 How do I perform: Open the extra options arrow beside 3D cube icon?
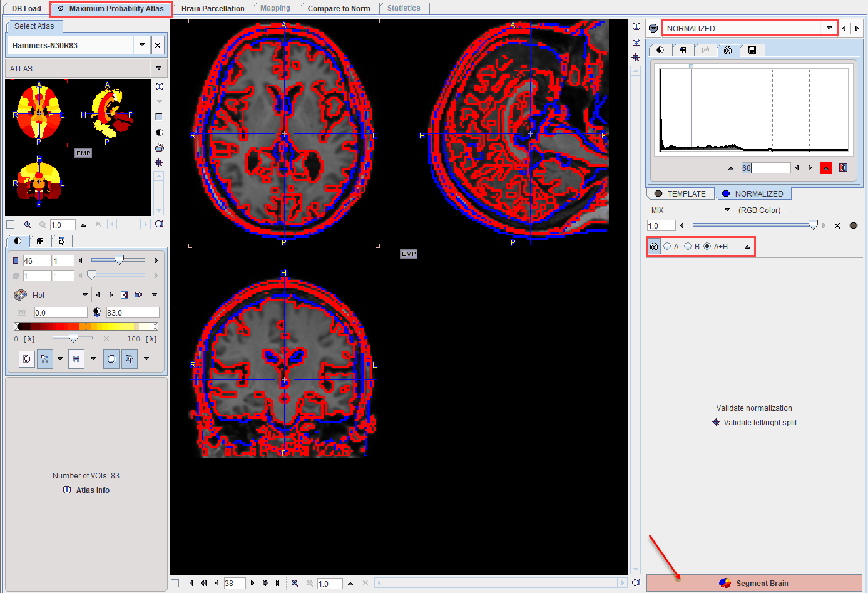coord(155,295)
